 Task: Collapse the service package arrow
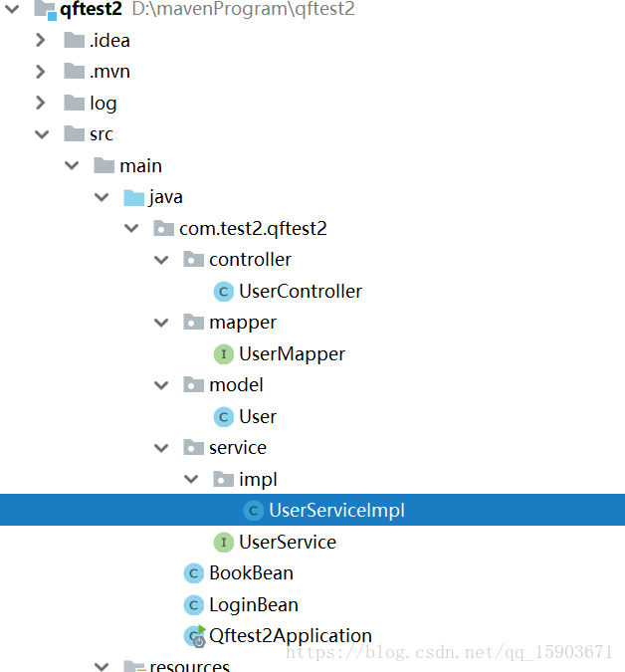click(x=161, y=448)
